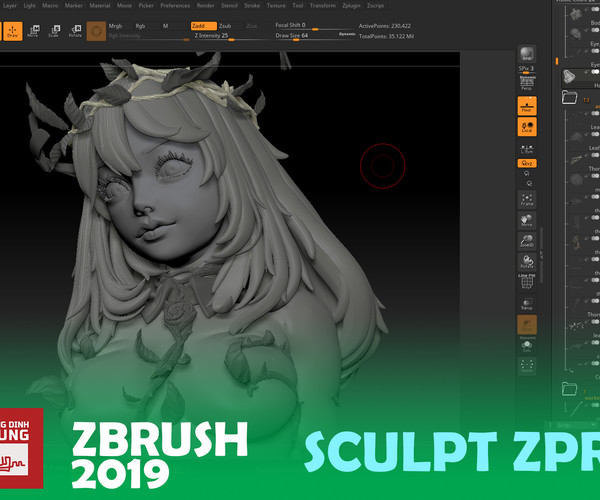Toggle PolyF Line Fill wireframe
This screenshot has height=500, width=600.
click(527, 282)
